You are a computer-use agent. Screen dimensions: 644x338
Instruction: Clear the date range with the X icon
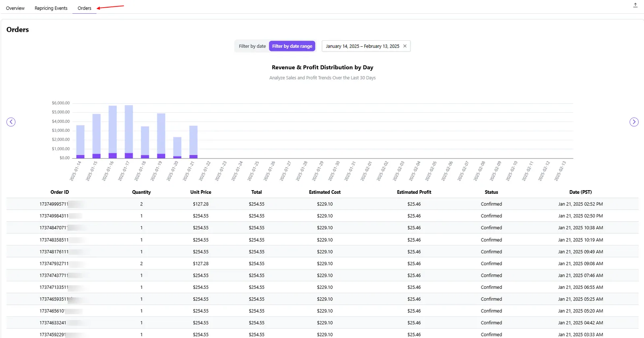click(405, 46)
